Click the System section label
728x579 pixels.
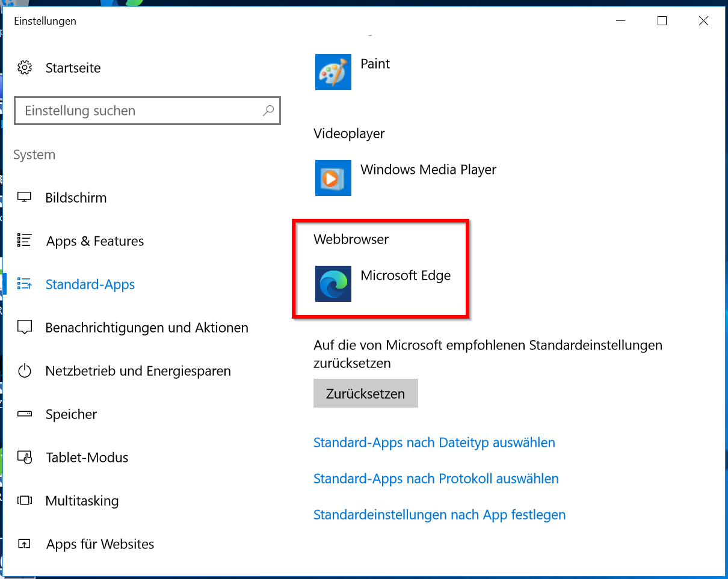pyautogui.click(x=34, y=155)
